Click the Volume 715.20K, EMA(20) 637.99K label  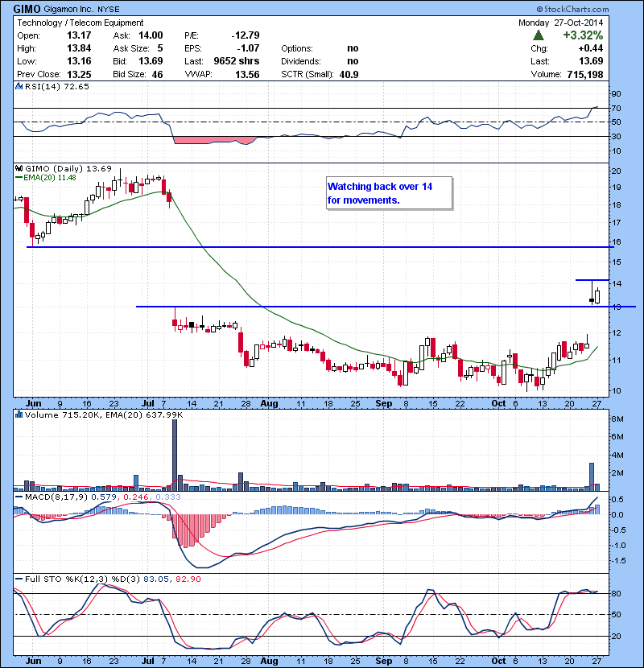[104, 414]
